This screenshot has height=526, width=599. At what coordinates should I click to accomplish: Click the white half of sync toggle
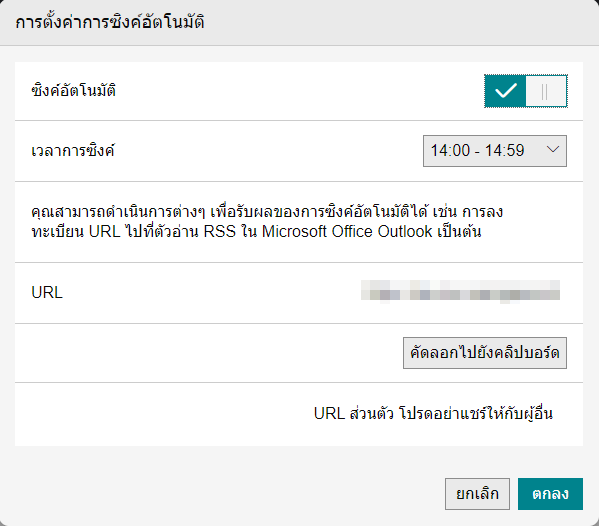(546, 91)
